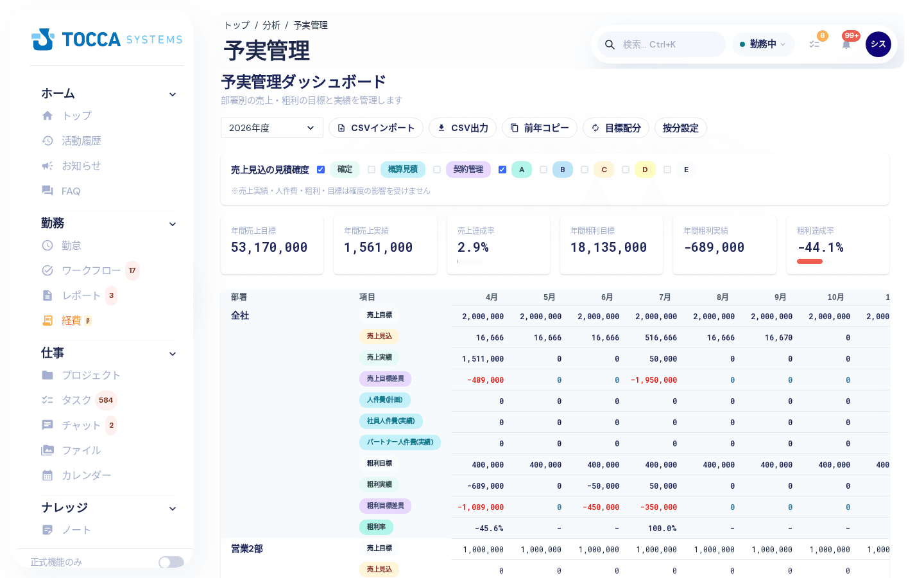Uncheck the A accuracy checkbox
The height and width of the screenshot is (578, 924).
coord(502,170)
